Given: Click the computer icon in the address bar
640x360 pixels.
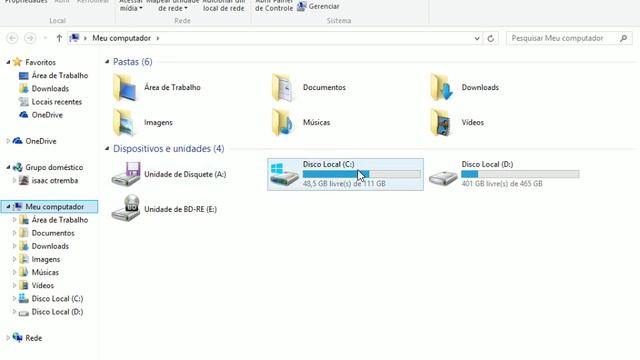Looking at the screenshot, I should point(74,38).
